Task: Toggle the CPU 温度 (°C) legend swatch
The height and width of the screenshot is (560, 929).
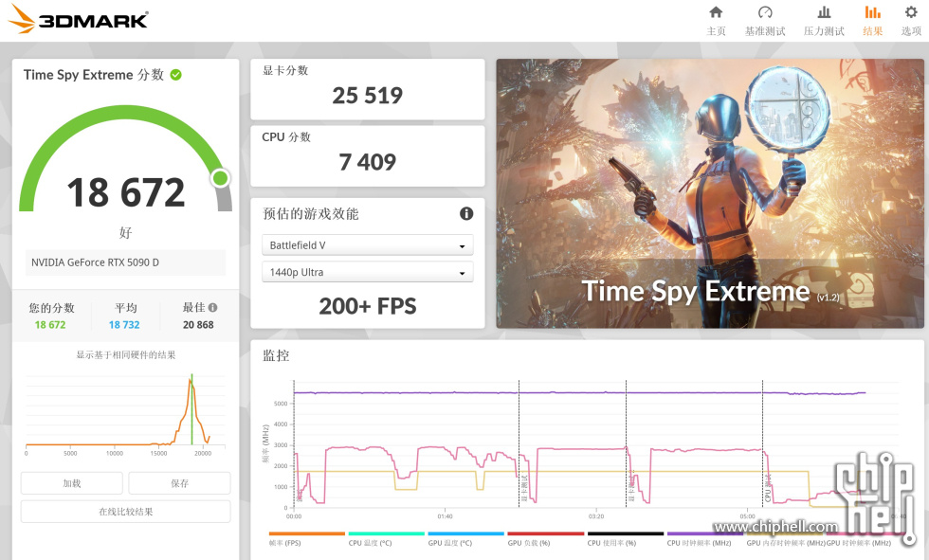Action: (387, 534)
